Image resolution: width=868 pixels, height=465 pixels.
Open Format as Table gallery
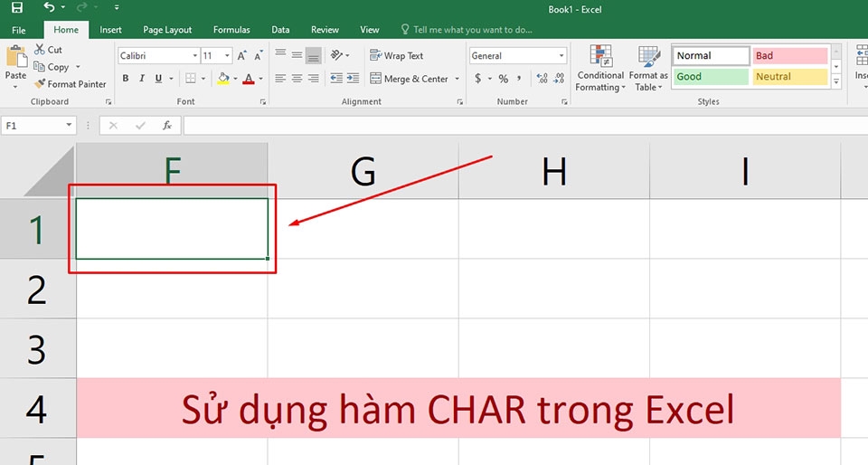tap(648, 68)
